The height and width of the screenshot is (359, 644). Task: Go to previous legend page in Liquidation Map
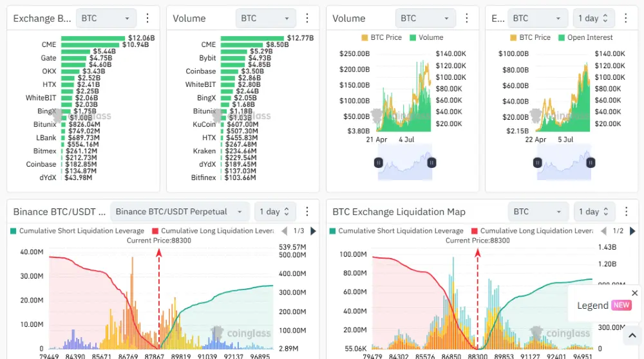(603, 231)
